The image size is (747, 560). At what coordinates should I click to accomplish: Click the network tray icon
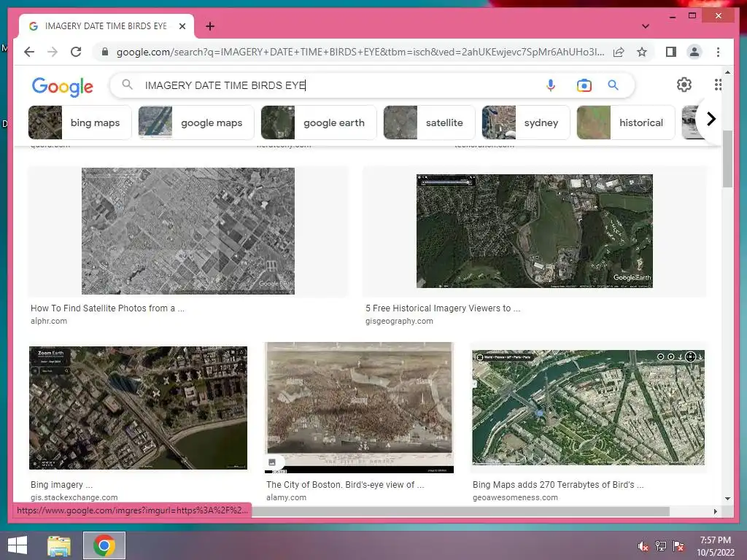661,545
